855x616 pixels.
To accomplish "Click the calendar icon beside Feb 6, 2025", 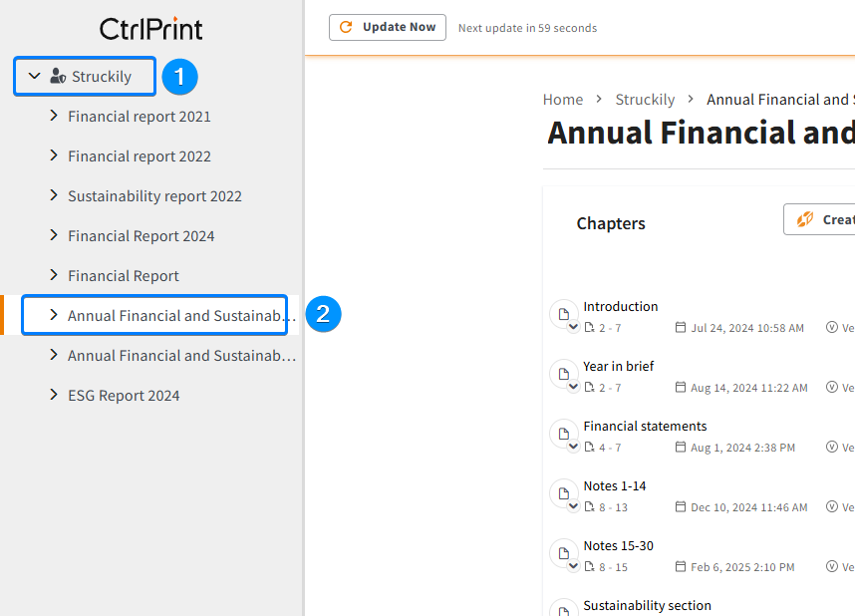I will coord(681,567).
